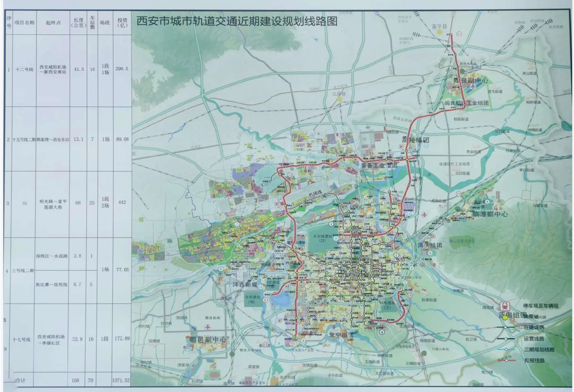This screenshot has height=392, width=574.
Task: Click the 明光路～富平莲湖大街 cell
Action: (54, 204)
